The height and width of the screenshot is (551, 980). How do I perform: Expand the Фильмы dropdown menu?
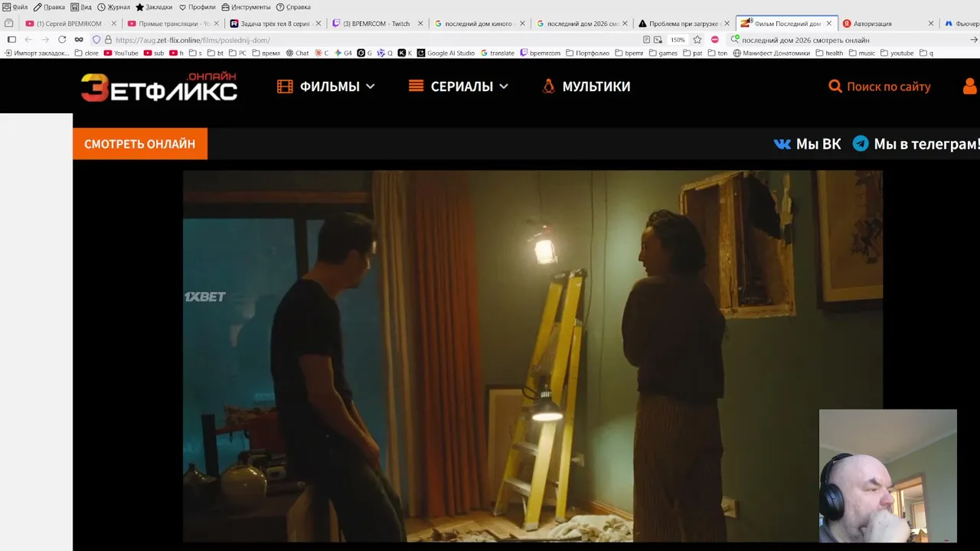(x=326, y=86)
